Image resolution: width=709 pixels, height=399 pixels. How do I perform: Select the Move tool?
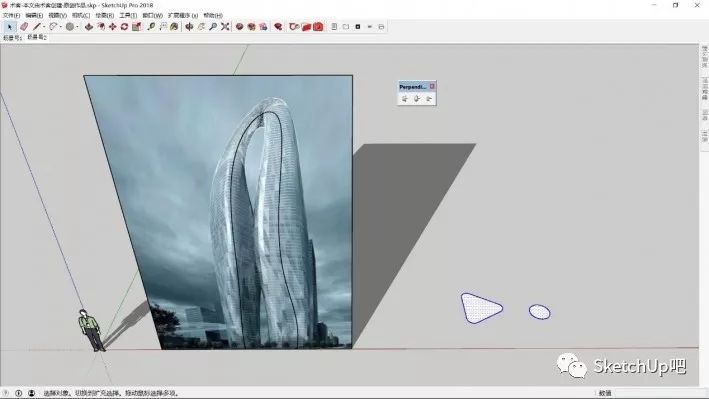tap(113, 27)
